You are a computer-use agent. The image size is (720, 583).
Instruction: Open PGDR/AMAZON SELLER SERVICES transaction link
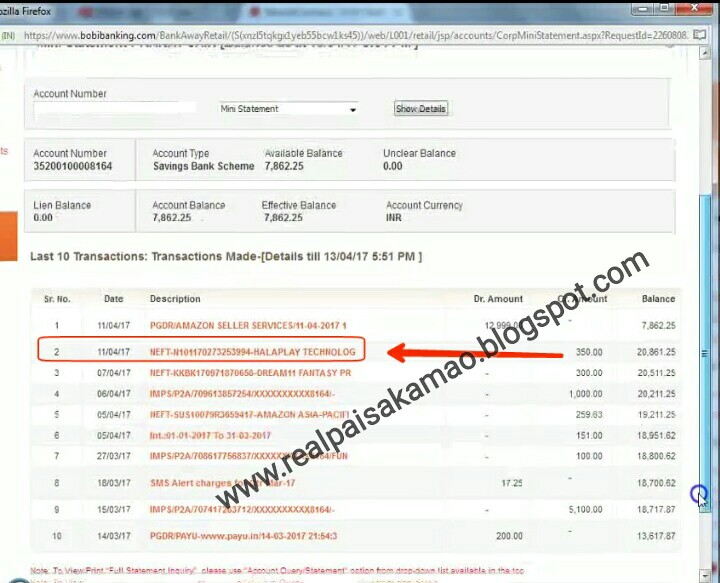(248, 325)
